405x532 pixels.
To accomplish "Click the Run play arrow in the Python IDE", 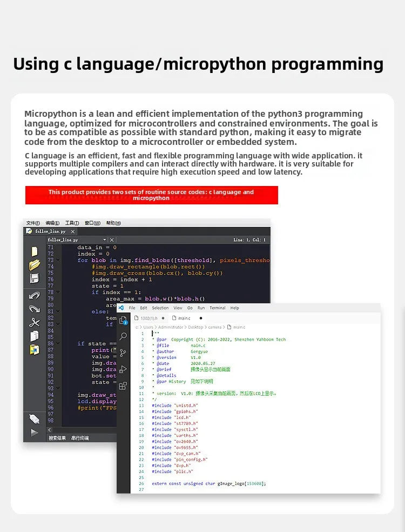I will pyautogui.click(x=34, y=433).
